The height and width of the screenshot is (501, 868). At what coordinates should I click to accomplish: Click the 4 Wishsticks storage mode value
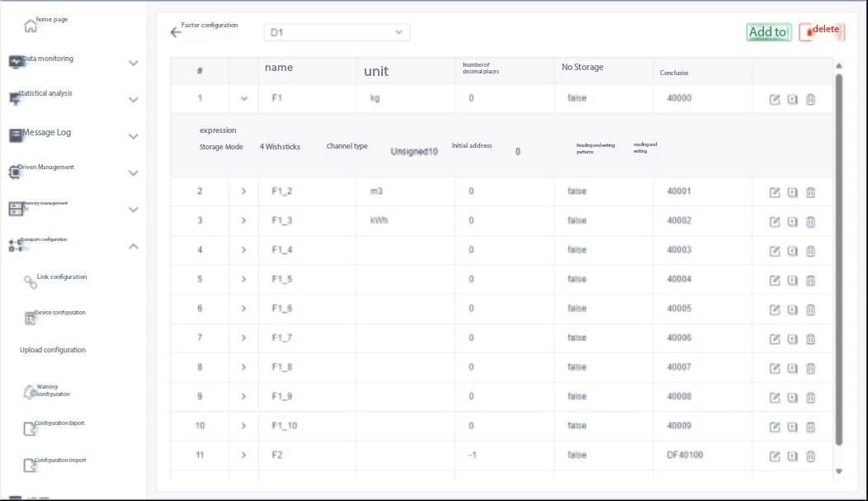[280, 147]
